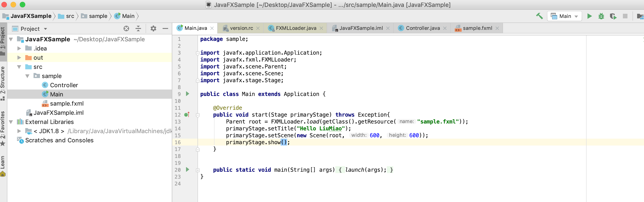Close the JavaFXSample.iml tab
The height and width of the screenshot is (202, 644).
(x=388, y=28)
